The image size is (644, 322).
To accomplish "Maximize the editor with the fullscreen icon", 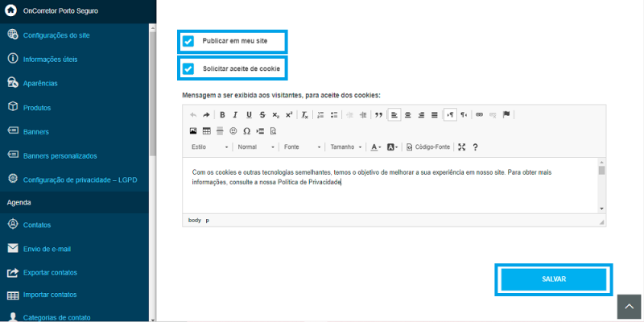I will (461, 147).
